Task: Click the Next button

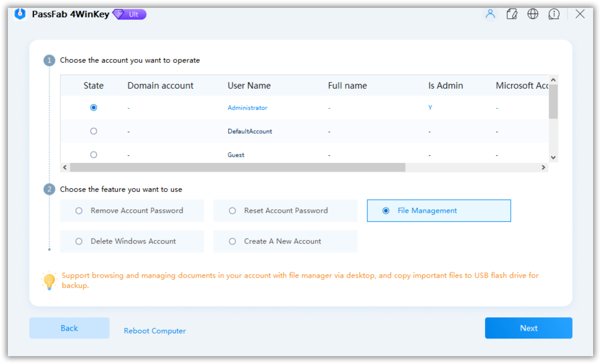Action: pos(528,328)
